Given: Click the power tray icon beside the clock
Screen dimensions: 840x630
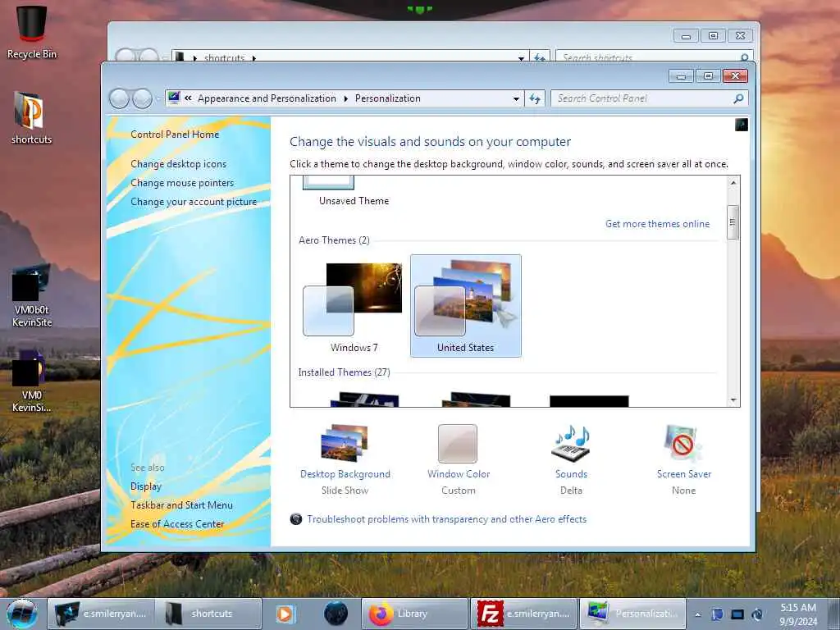Looking at the screenshot, I should click(x=757, y=614).
